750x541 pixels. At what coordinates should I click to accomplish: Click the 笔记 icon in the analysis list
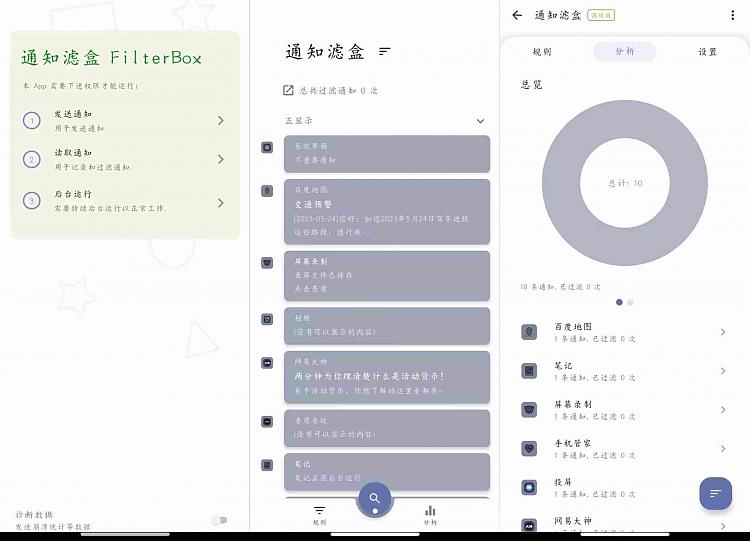point(529,371)
